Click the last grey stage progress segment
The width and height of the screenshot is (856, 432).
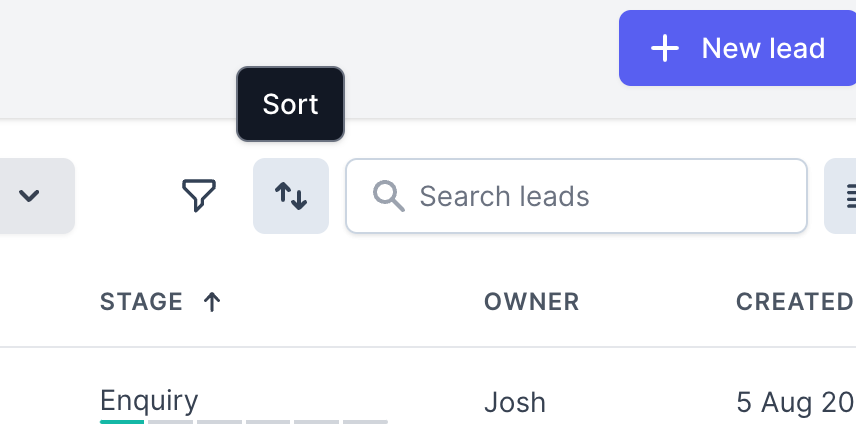[x=366, y=422]
